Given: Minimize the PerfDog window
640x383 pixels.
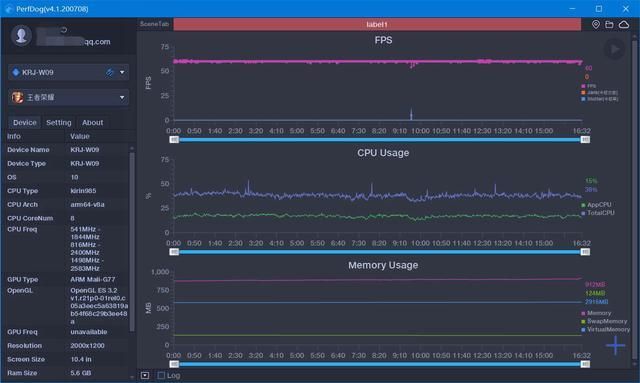Looking at the screenshot, I should pos(572,9).
